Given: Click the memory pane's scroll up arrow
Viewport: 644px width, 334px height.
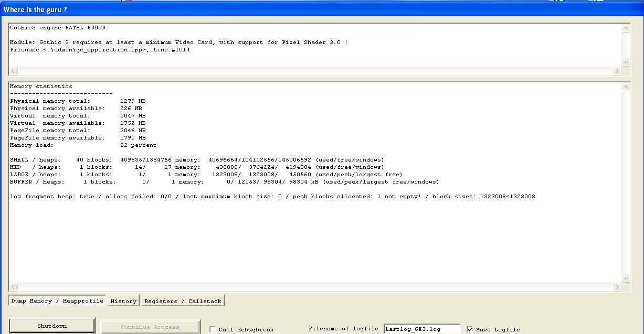Looking at the screenshot, I should [626, 87].
